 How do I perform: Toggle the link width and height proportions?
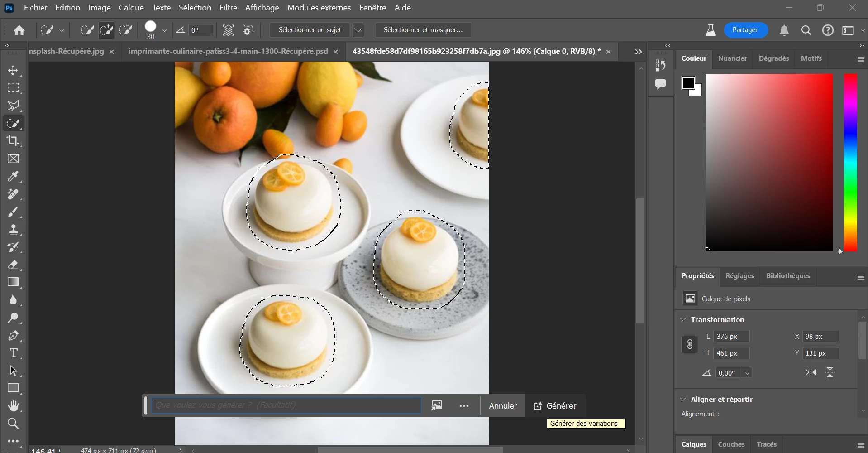pos(690,345)
